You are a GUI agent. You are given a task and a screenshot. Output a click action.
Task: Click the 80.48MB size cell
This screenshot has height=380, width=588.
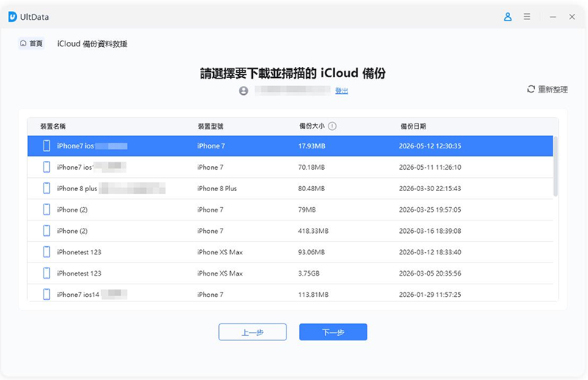pos(311,188)
